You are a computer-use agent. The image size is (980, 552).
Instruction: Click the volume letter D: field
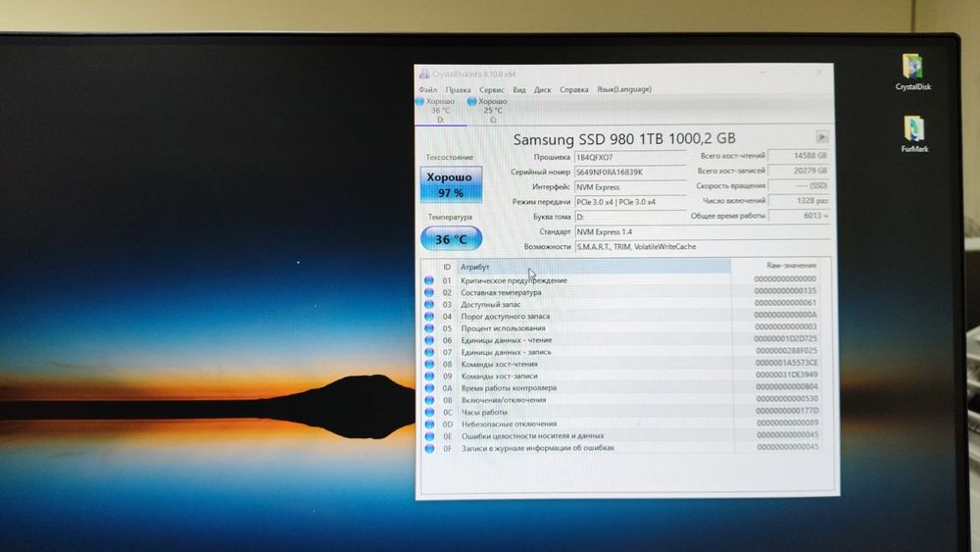(630, 217)
